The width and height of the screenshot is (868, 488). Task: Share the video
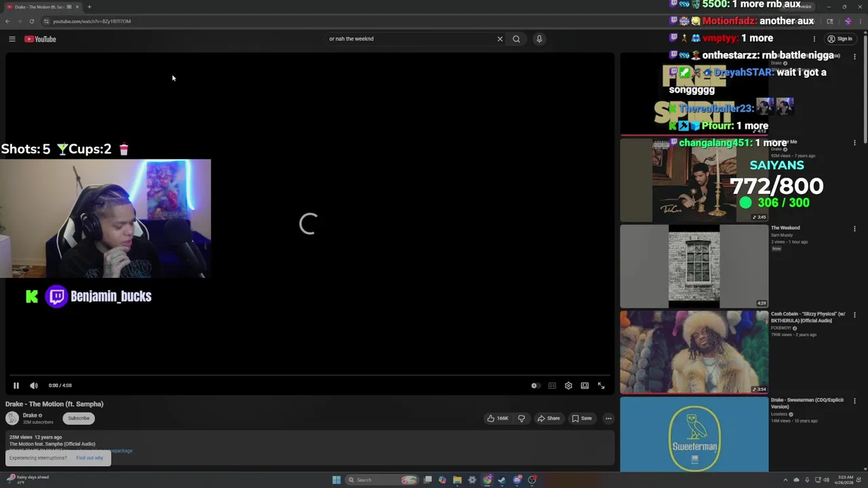(549, 418)
